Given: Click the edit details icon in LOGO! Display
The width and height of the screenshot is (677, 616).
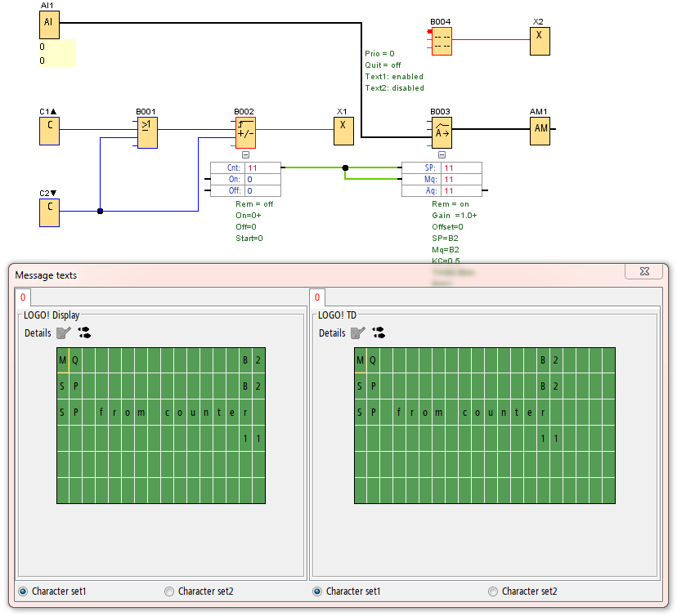Looking at the screenshot, I should 63,333.
